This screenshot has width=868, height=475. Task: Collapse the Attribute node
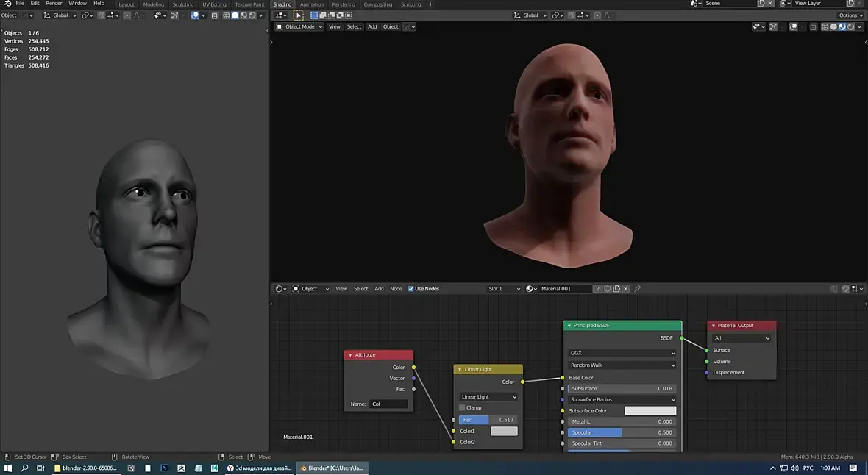[x=350, y=355]
